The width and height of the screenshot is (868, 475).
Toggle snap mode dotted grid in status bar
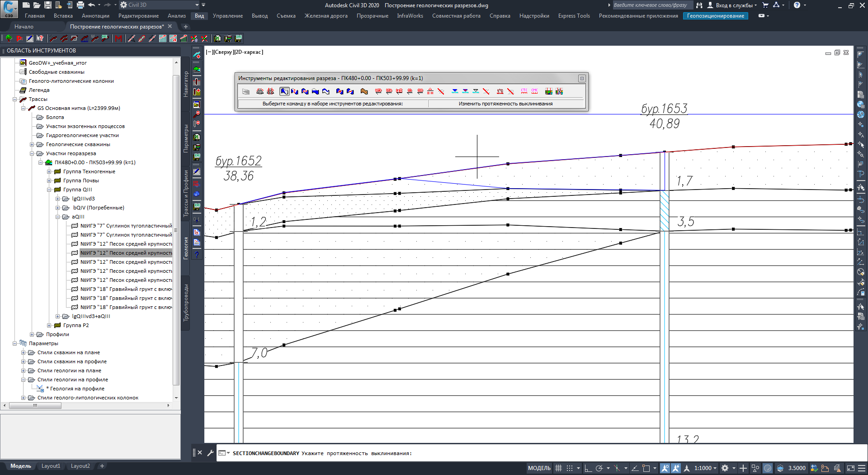[570, 468]
